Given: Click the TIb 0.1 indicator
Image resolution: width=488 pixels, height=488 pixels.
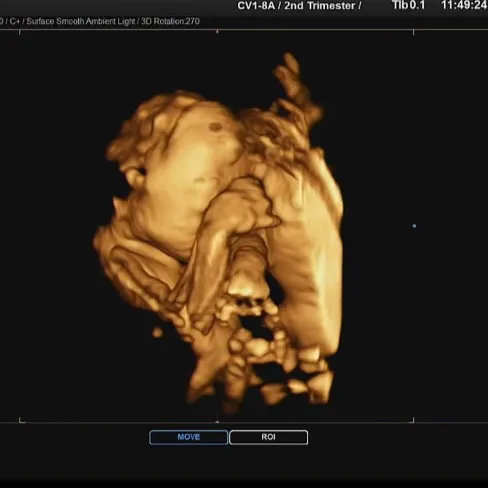Looking at the screenshot, I should tap(409, 5).
